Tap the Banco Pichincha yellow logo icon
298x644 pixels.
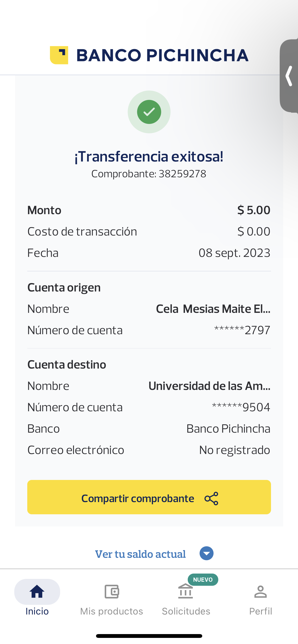point(59,55)
